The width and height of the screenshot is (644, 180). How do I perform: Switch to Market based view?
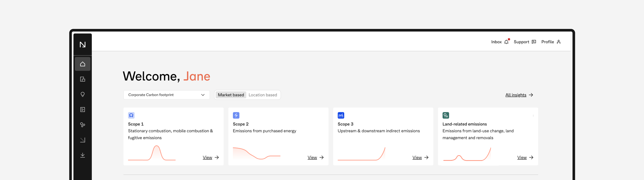231,95
